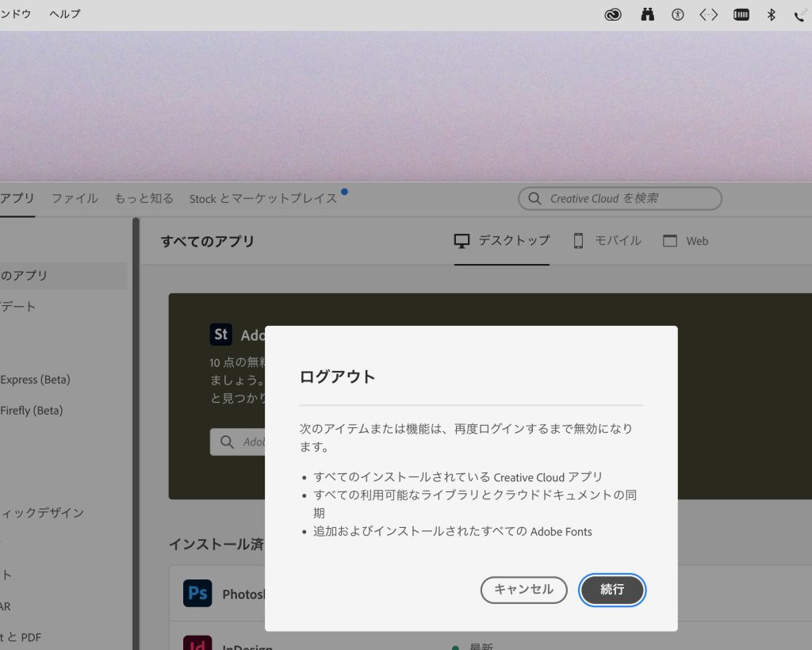Switch to the アプリ tab
Image resolution: width=812 pixels, height=650 pixels.
(17, 198)
